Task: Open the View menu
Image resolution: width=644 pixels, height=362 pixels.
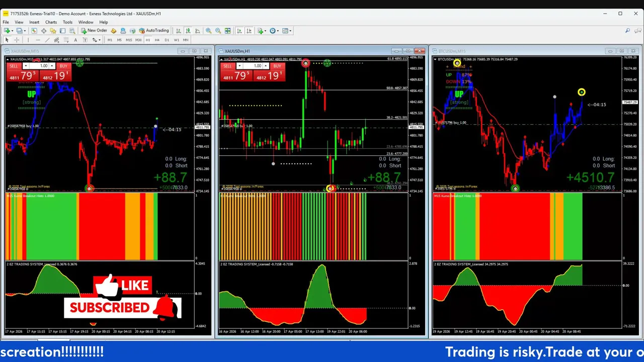Action: click(19, 22)
